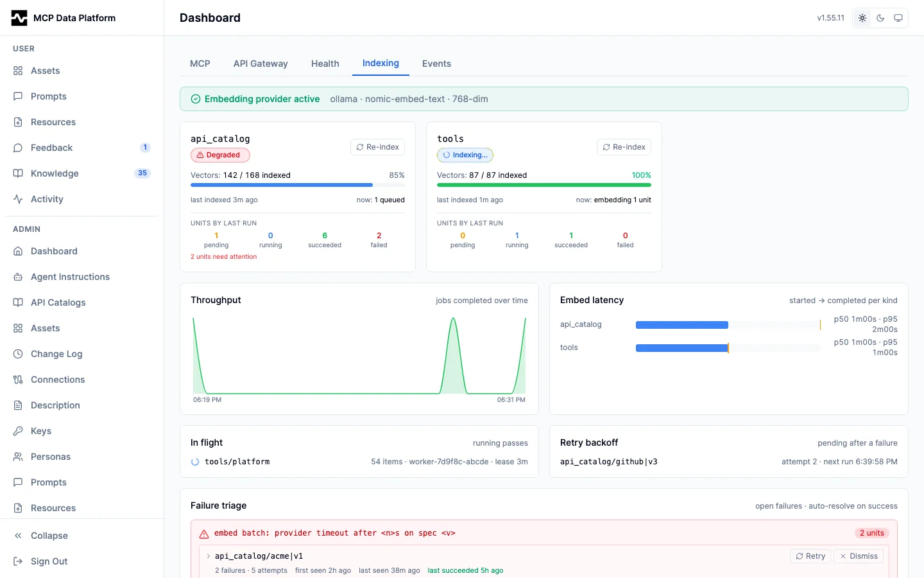Open Activity page from sidebar
Viewport: 924px width, 578px height.
81,199
